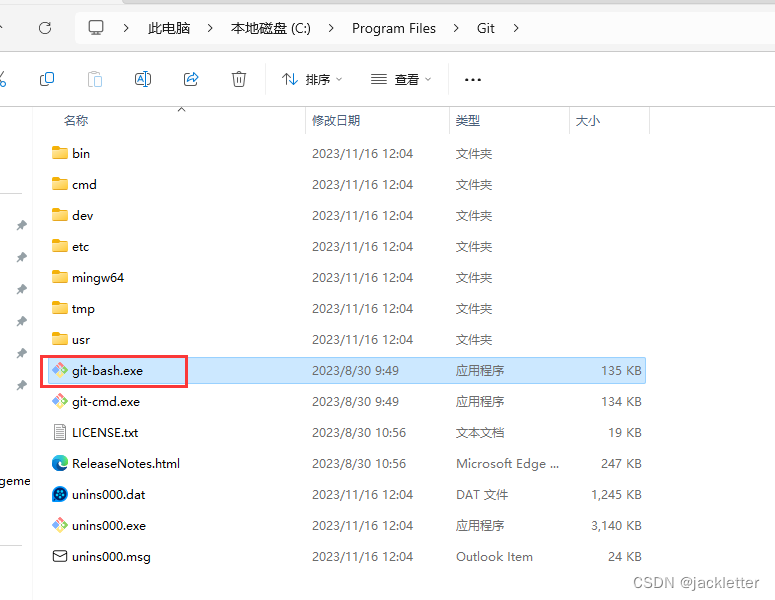Click the 135 KB size of git-bash.exe
Image resolution: width=775 pixels, height=600 pixels.
(621, 370)
